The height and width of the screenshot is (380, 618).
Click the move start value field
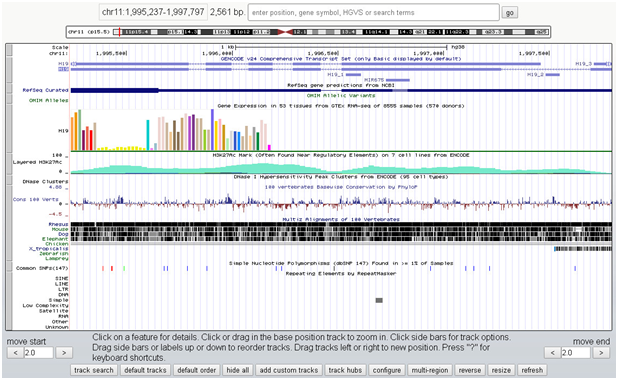39,353
